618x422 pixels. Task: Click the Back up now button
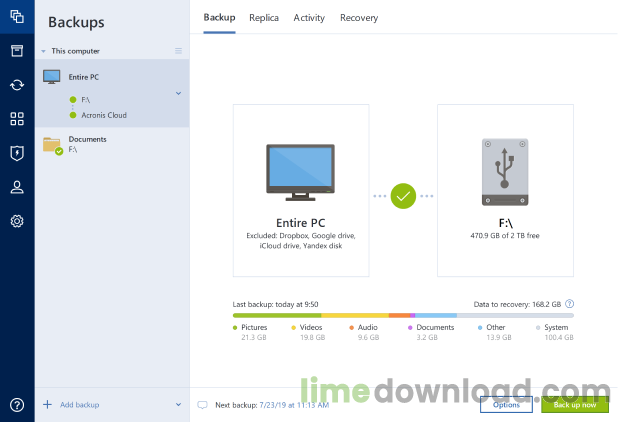(575, 405)
